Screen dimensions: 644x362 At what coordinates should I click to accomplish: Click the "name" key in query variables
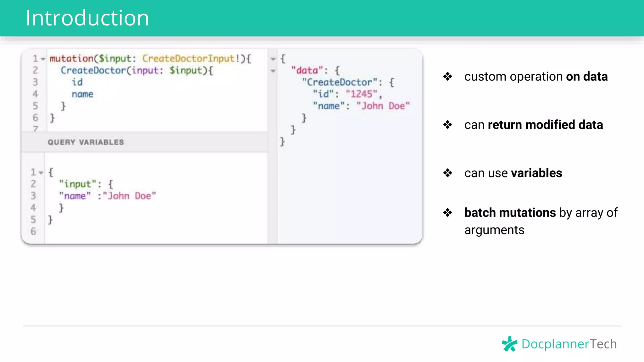point(75,196)
